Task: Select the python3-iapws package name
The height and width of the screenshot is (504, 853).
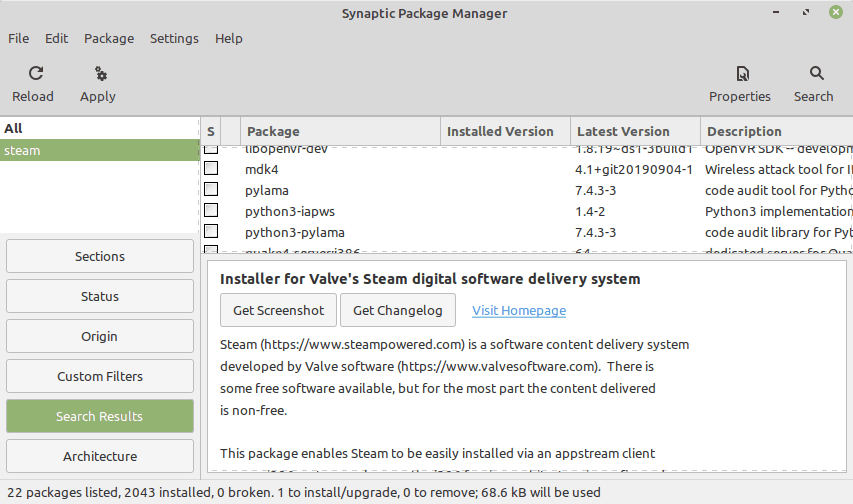Action: pos(290,212)
